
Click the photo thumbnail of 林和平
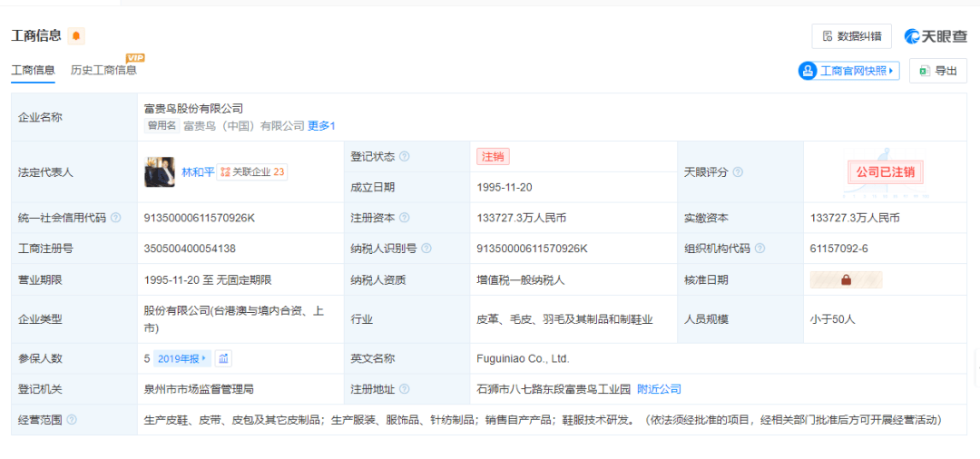(160, 171)
